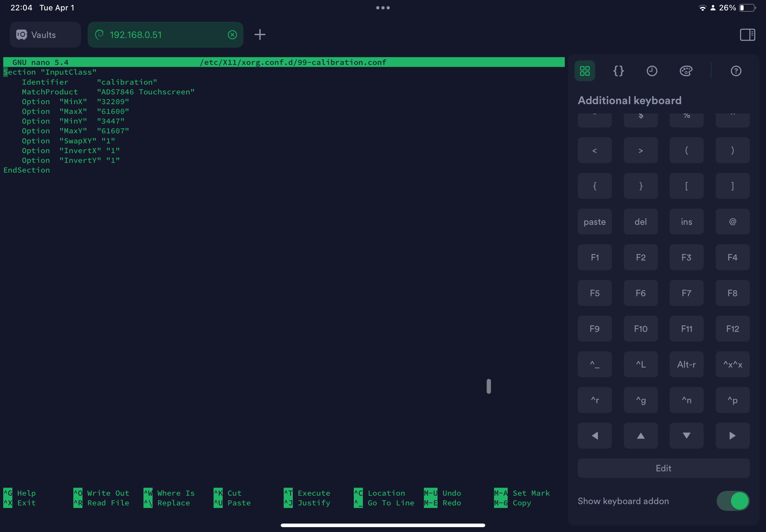Toggle Show keyboard addon switch

coord(733,501)
